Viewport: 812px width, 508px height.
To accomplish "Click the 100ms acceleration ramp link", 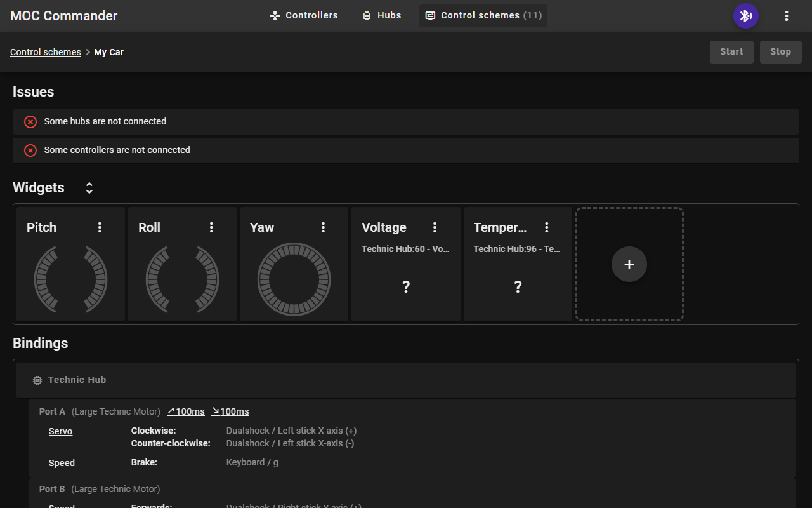I will click(186, 411).
